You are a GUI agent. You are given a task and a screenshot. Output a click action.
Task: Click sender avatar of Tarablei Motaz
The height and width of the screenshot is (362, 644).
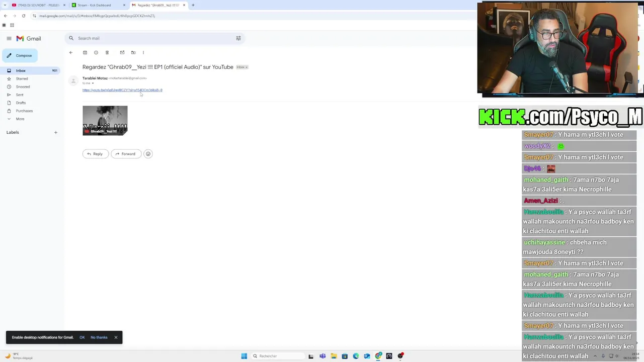coord(73,80)
